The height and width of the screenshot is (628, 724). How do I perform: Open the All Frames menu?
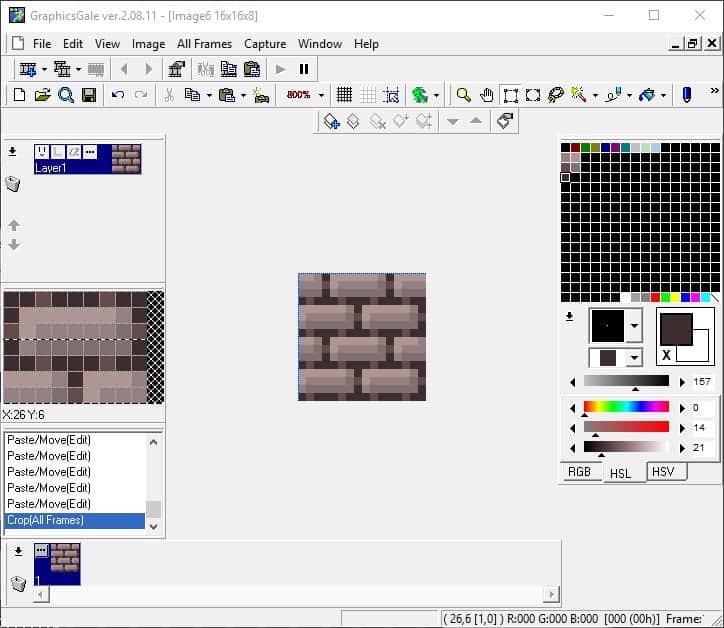tap(204, 44)
